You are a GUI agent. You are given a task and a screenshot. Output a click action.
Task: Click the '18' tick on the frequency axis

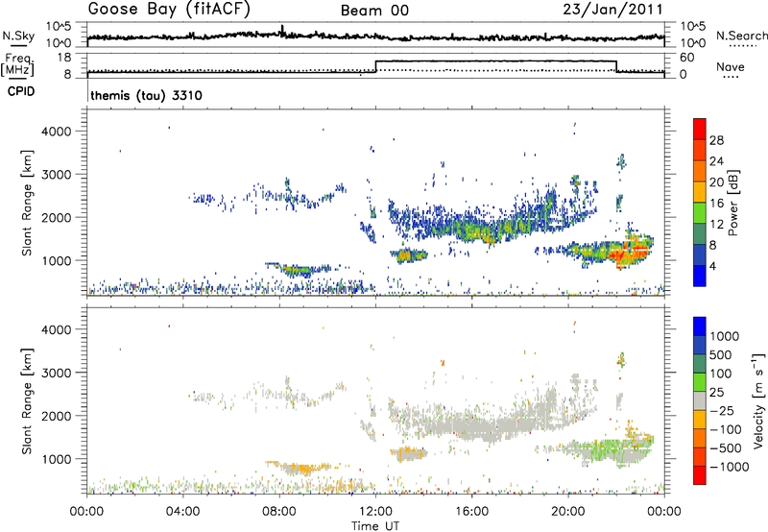(64, 58)
